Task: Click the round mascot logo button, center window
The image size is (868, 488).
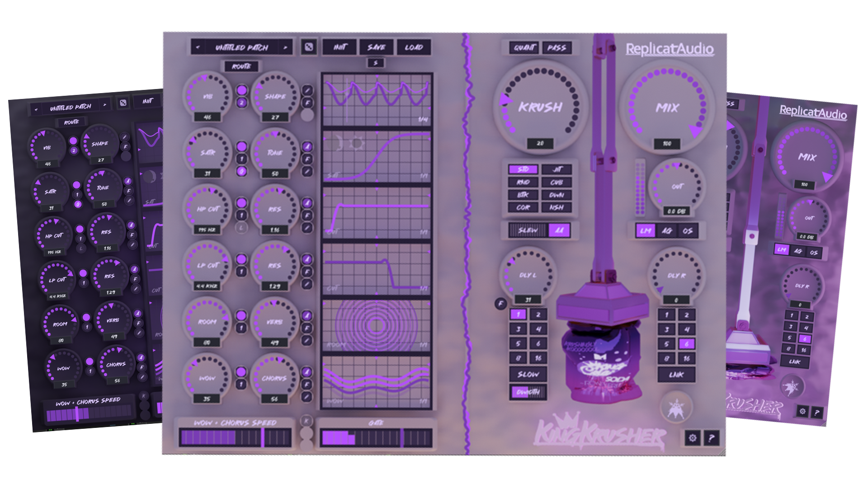Action: pos(676,407)
